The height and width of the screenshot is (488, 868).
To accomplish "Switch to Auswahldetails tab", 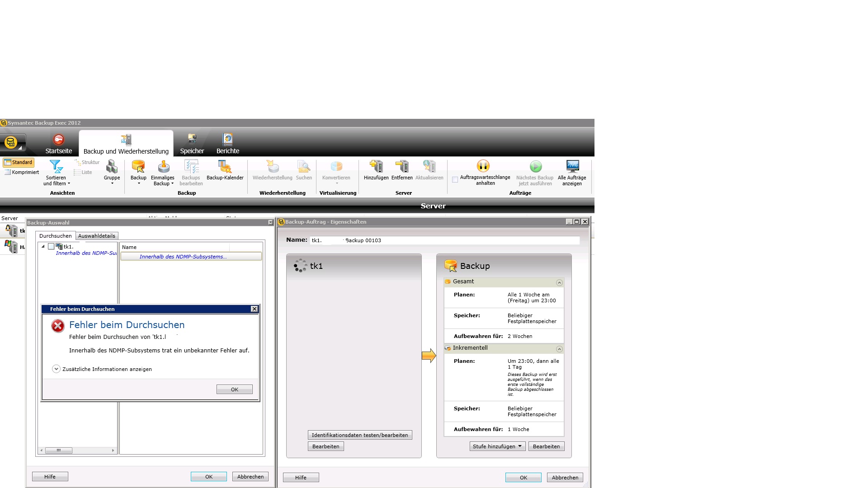I will (x=97, y=236).
